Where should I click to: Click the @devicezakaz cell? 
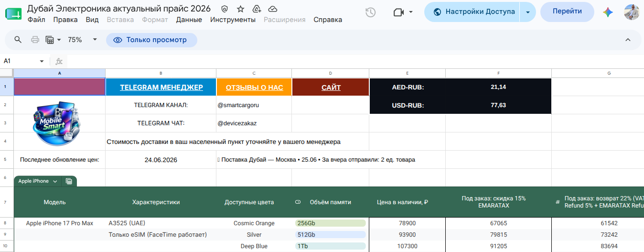[254, 123]
